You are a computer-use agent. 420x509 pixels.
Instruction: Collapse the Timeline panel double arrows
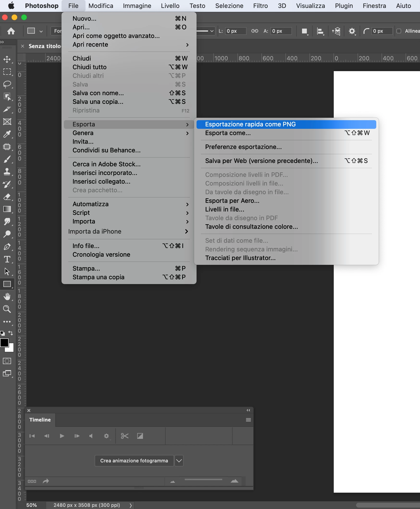click(x=248, y=410)
